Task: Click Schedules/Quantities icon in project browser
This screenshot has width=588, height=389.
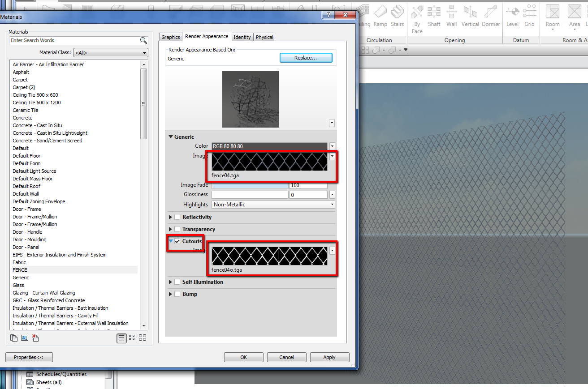Action: 30,374
